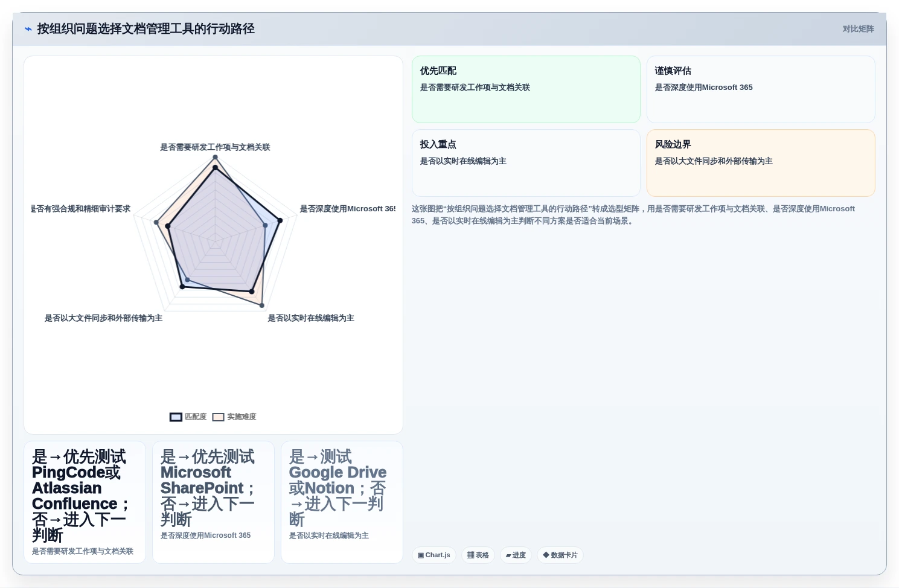Click the 表格 tag chip
This screenshot has height=588, width=899.
tap(478, 555)
